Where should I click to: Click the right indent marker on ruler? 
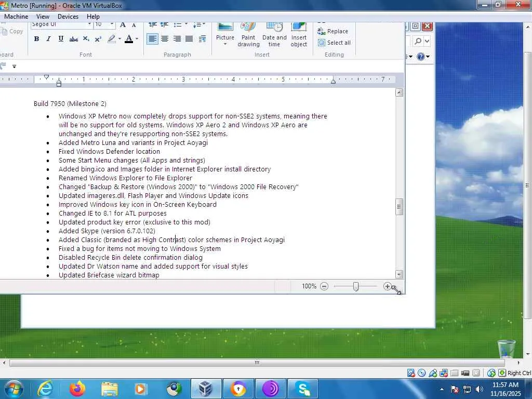[333, 81]
